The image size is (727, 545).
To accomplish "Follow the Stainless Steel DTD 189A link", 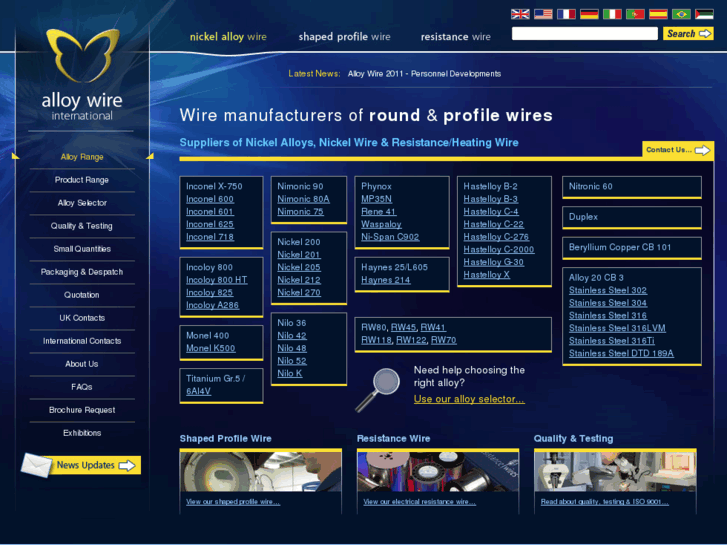I will (621, 353).
